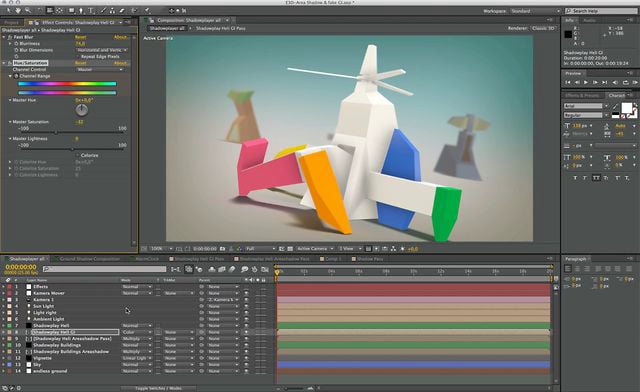640x392 pixels.
Task: Open the Active Camera view dropdown
Action: coord(315,249)
